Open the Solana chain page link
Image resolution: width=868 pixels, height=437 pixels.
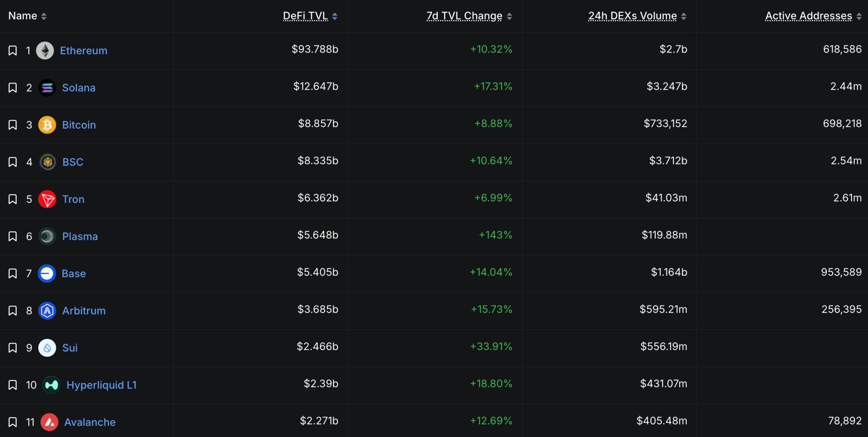[x=79, y=88]
